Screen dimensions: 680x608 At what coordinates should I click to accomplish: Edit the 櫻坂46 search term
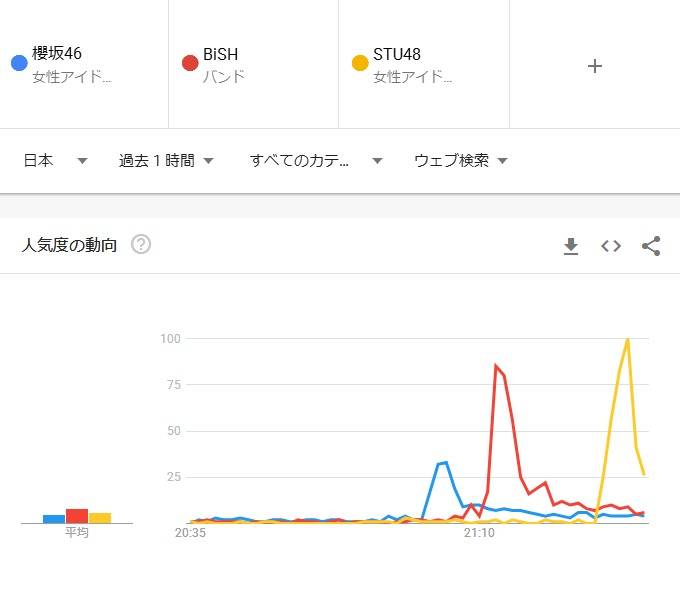click(x=57, y=54)
